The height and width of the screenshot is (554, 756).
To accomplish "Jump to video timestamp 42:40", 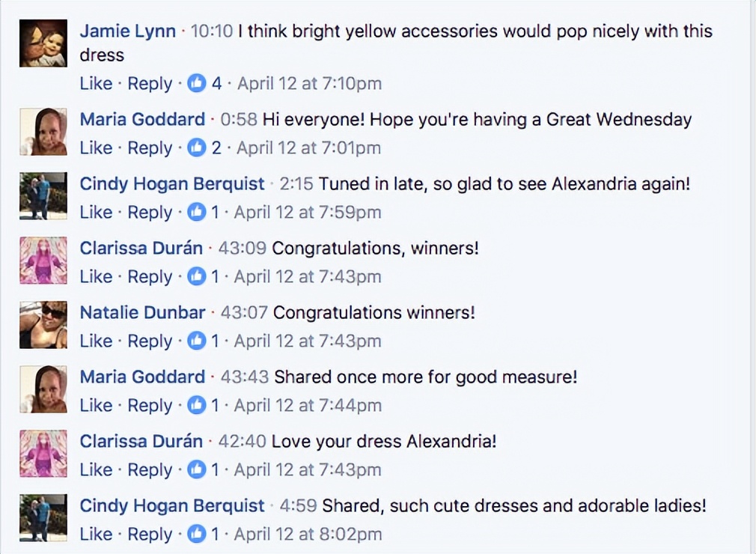I will [243, 442].
